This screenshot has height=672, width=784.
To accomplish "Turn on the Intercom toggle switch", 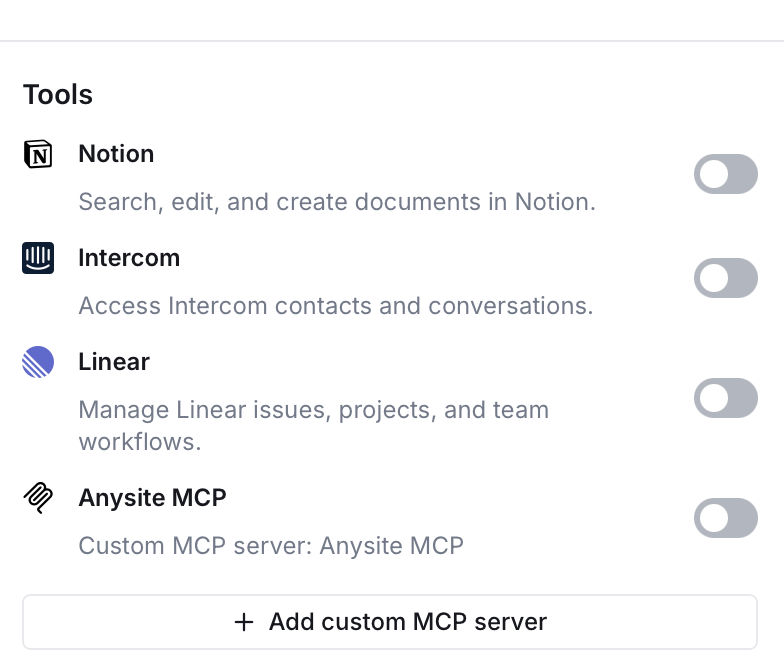I will coord(725,278).
